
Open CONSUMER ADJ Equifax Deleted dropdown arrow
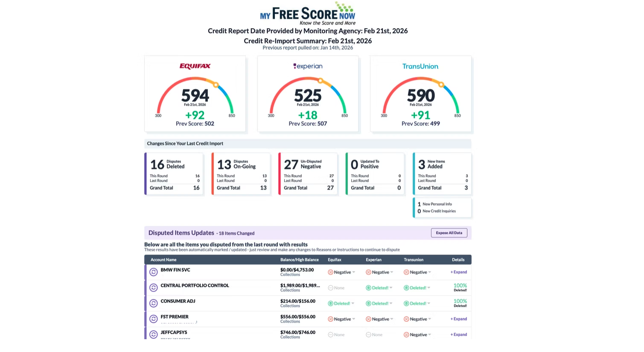click(353, 303)
